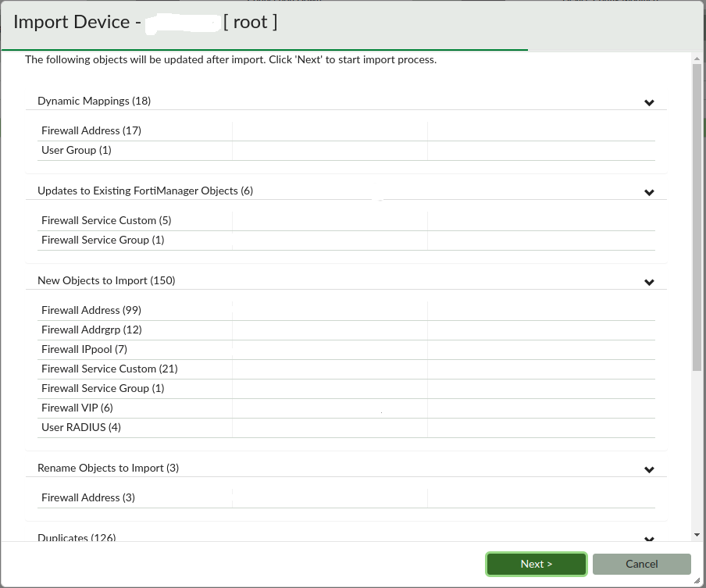Collapse the Rename Objects to Import section

pyautogui.click(x=649, y=469)
